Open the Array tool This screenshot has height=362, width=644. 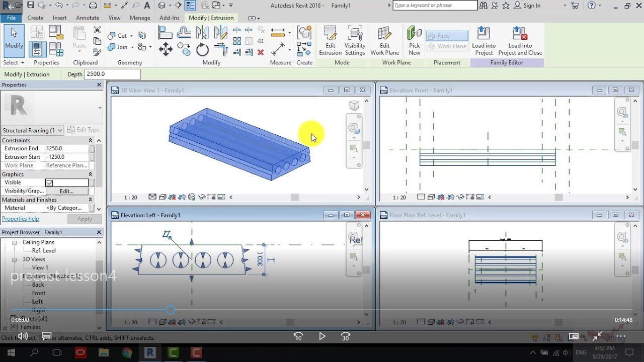click(236, 41)
